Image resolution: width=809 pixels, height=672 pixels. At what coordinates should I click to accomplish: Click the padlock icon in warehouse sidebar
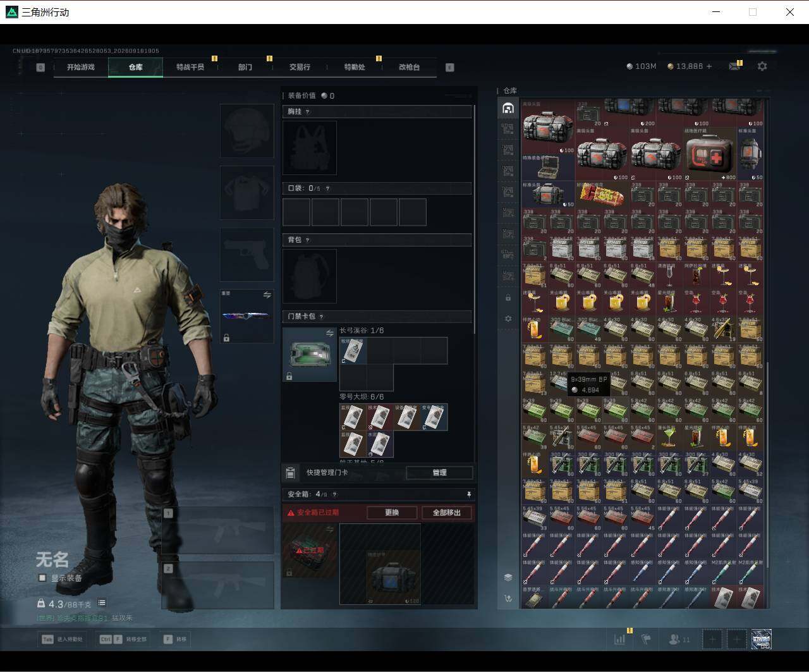508,297
